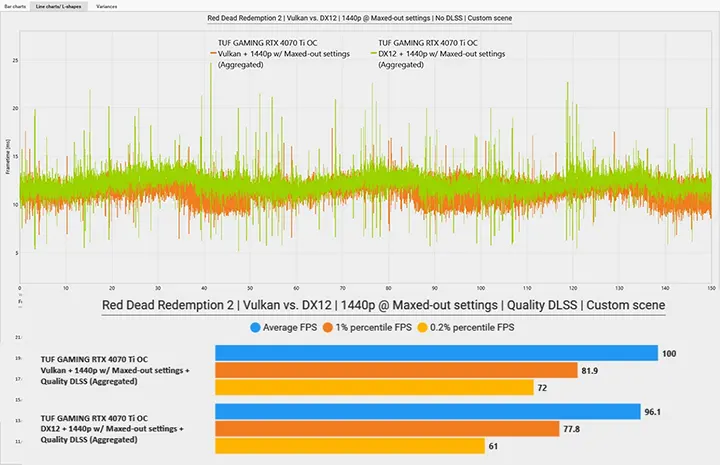Click the DX12 + Quality DLSS bar group label
Viewport: 720px width, 465px height.
pos(112,429)
